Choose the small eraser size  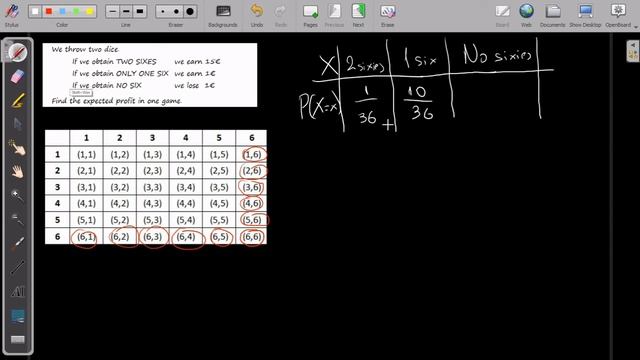(163, 11)
